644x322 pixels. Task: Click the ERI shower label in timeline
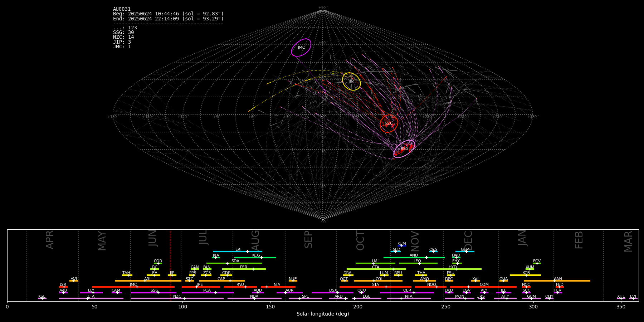[238, 250]
